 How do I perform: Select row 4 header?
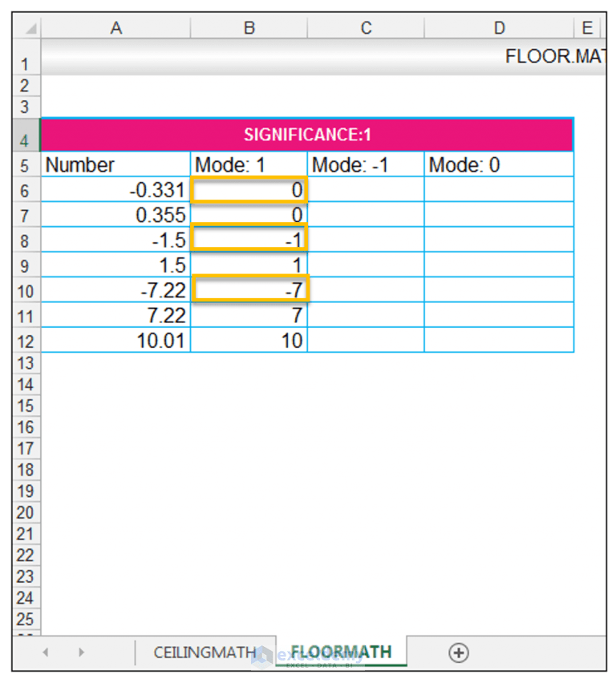(x=26, y=135)
